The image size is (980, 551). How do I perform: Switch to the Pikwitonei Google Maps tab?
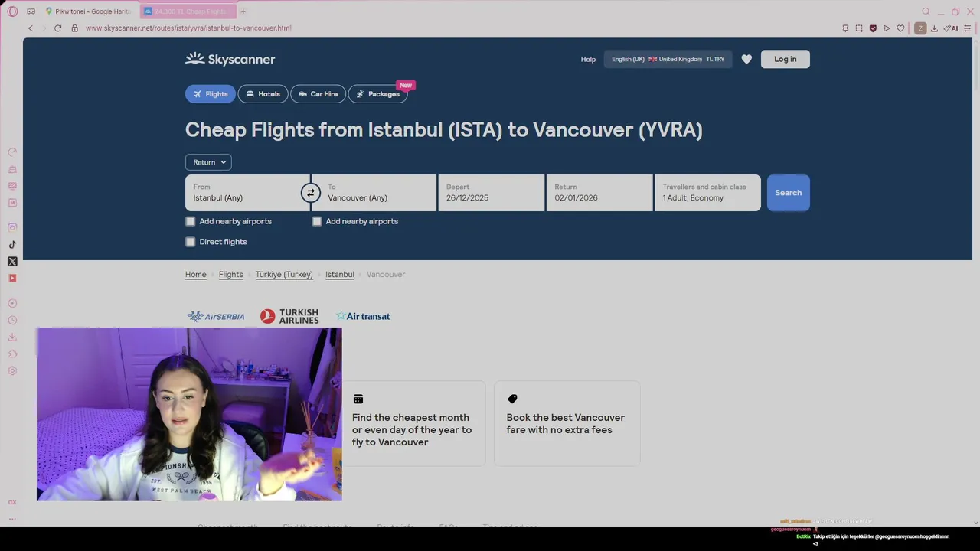[x=89, y=11]
